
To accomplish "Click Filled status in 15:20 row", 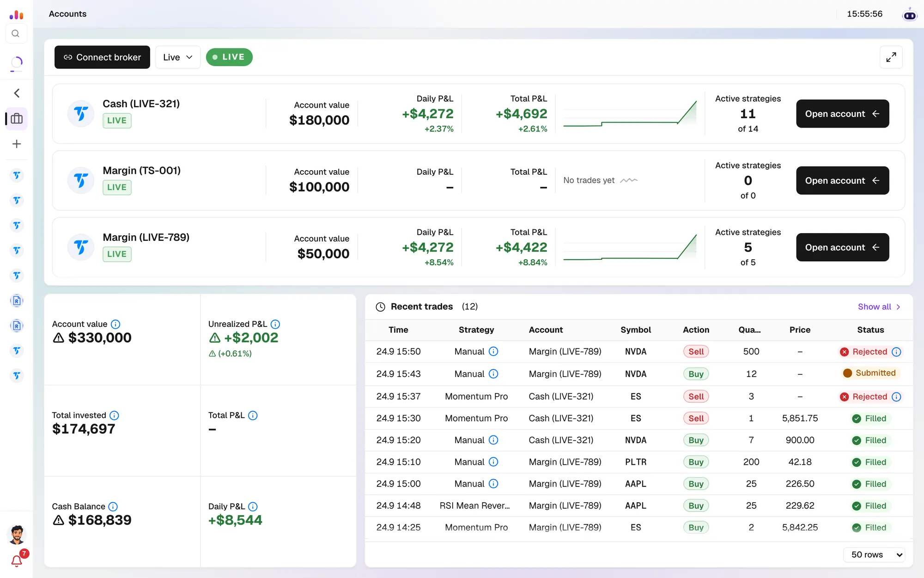I will [x=869, y=440].
